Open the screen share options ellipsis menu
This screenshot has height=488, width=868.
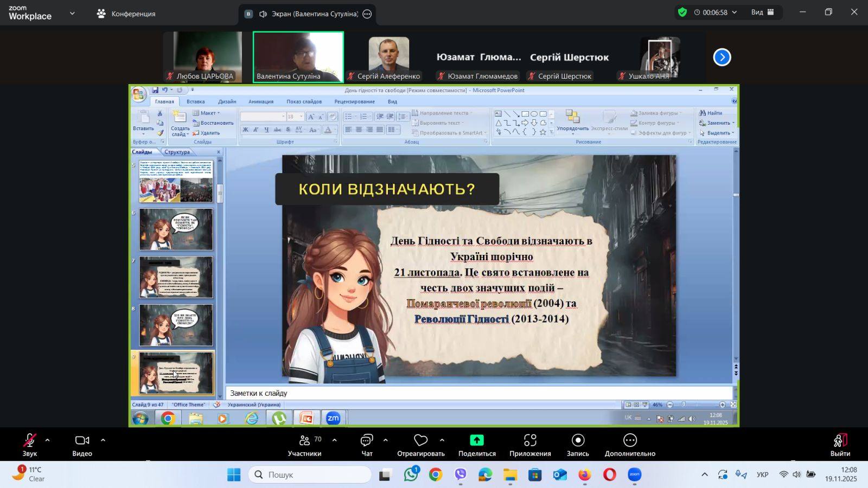(367, 14)
